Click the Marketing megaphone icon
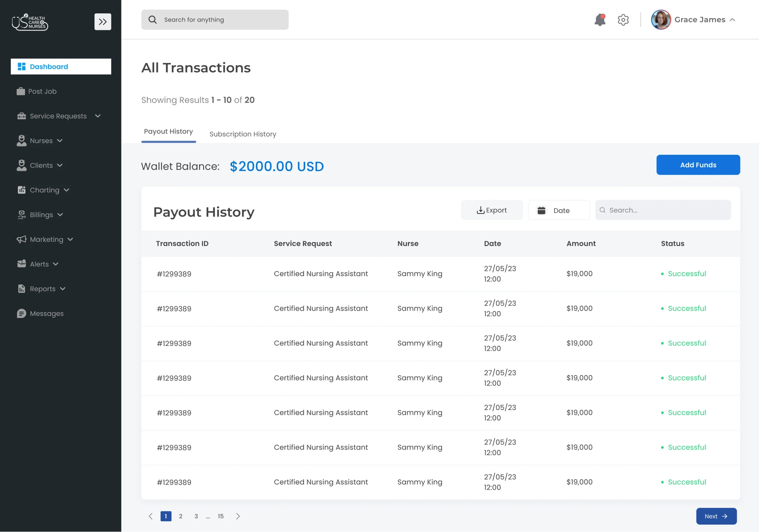The image size is (759, 532). click(21, 239)
